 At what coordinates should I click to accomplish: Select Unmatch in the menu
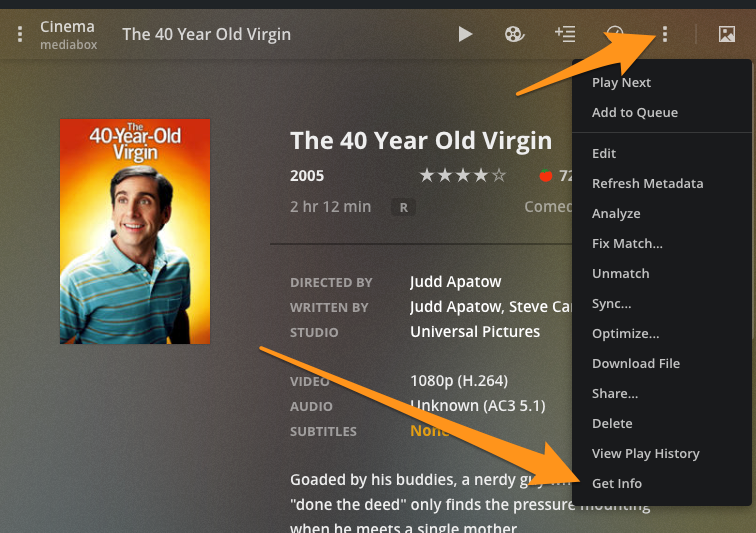click(662, 273)
